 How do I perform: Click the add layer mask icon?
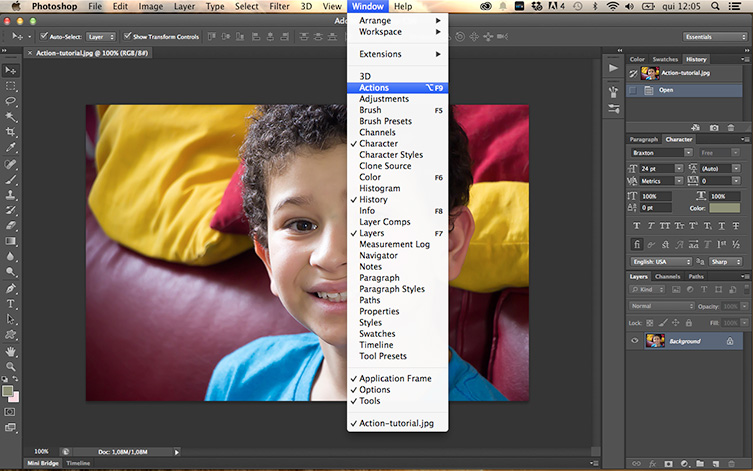pos(667,464)
